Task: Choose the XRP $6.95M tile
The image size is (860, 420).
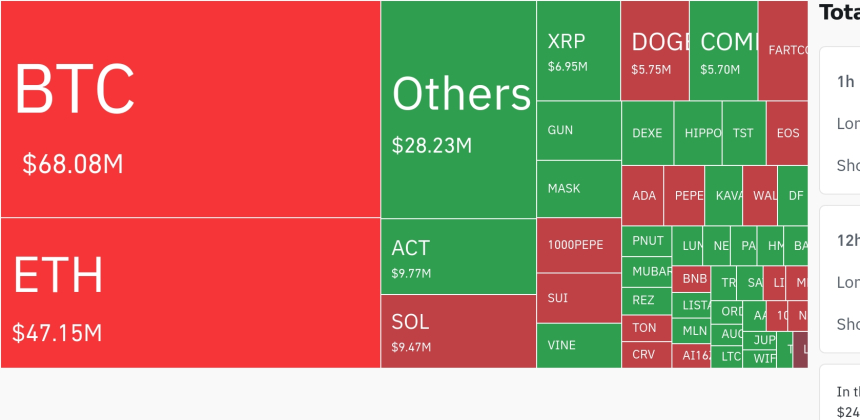Action: [x=578, y=51]
